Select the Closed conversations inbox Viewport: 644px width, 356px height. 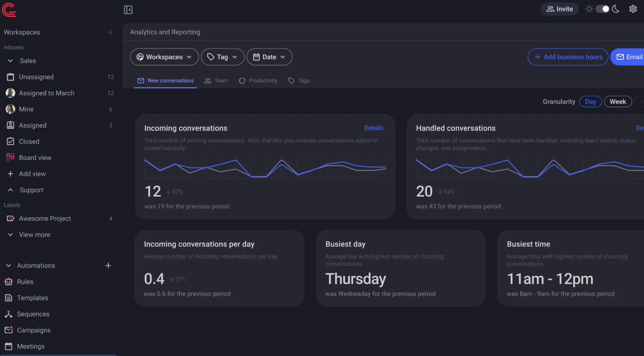tap(29, 141)
